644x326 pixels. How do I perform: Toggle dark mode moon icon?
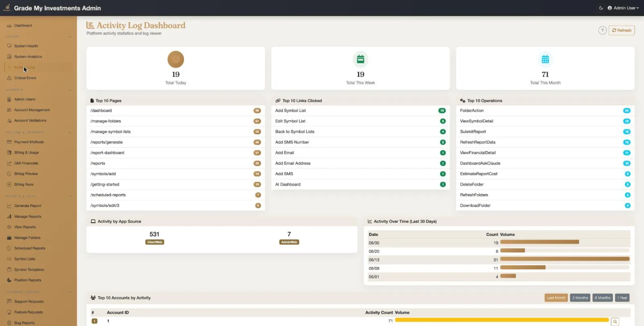tap(601, 8)
